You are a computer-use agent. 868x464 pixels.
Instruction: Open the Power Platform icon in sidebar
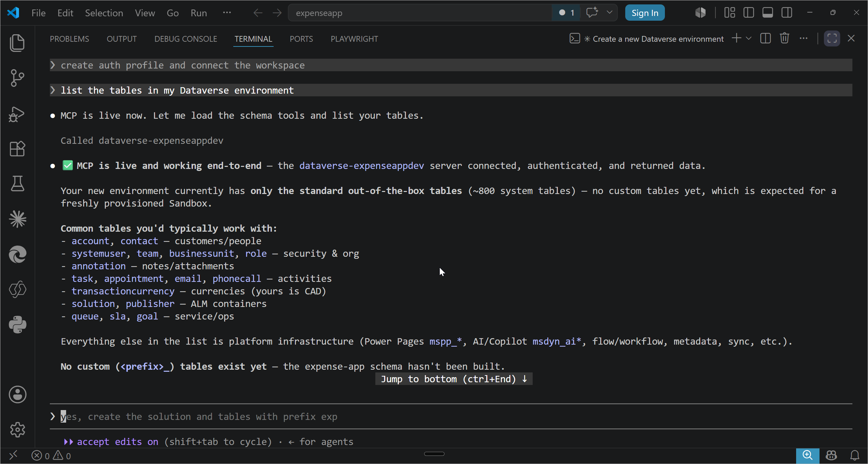pos(17,289)
